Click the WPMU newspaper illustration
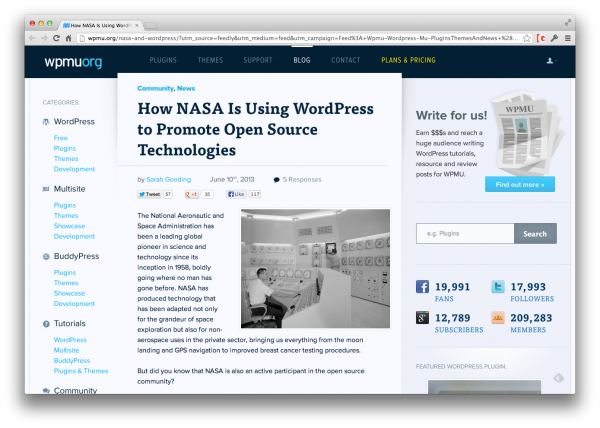The image size is (600, 428). point(528,133)
